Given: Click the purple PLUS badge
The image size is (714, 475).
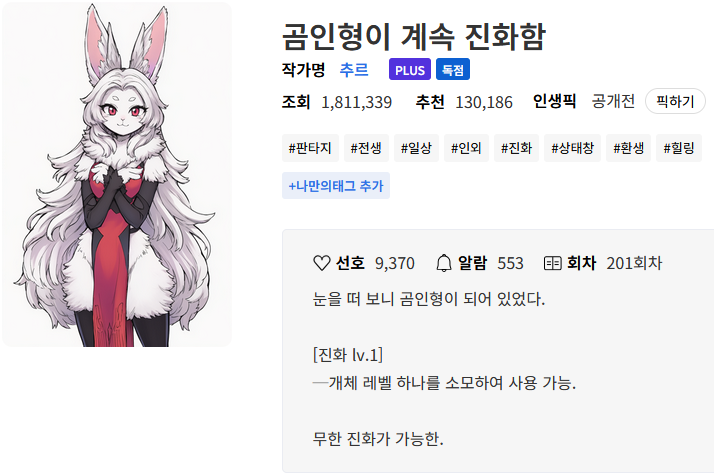Looking at the screenshot, I should coord(410,69).
